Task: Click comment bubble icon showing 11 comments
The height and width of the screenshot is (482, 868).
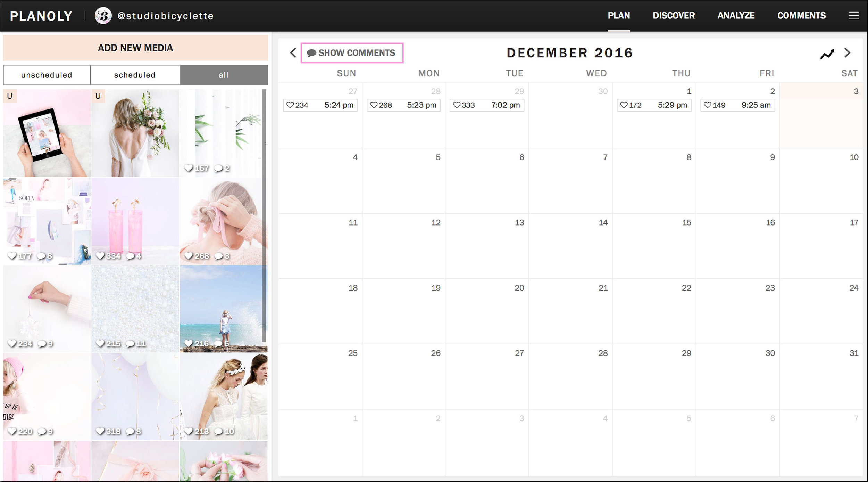Action: click(130, 344)
